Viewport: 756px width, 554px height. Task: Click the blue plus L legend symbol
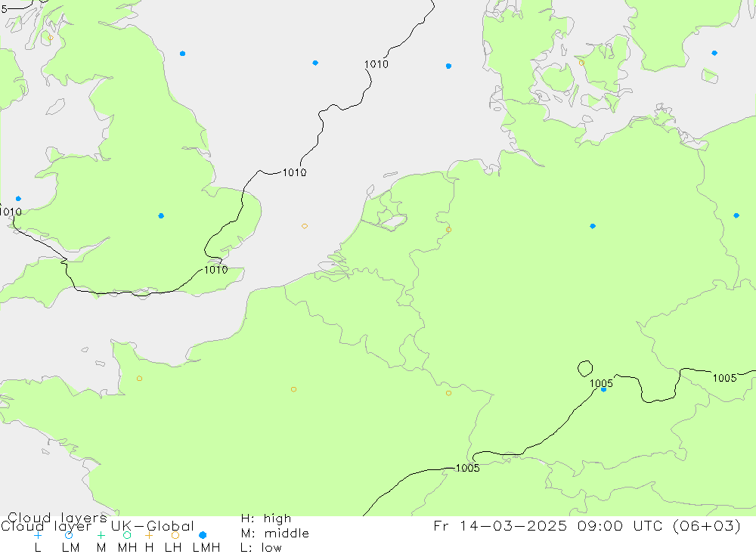point(38,535)
